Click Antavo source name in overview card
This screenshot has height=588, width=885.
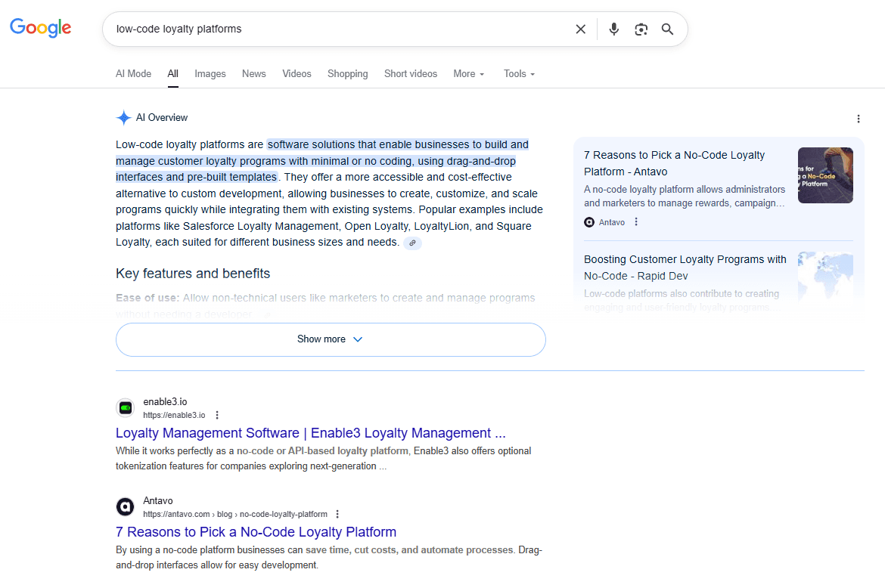(x=612, y=223)
